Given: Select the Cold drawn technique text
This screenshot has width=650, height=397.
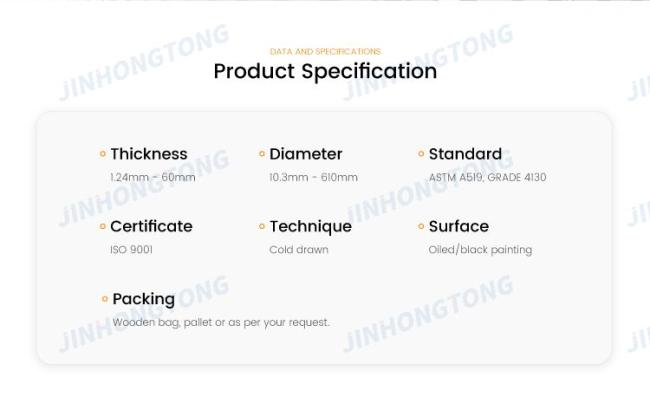Looking at the screenshot, I should coord(299,250).
